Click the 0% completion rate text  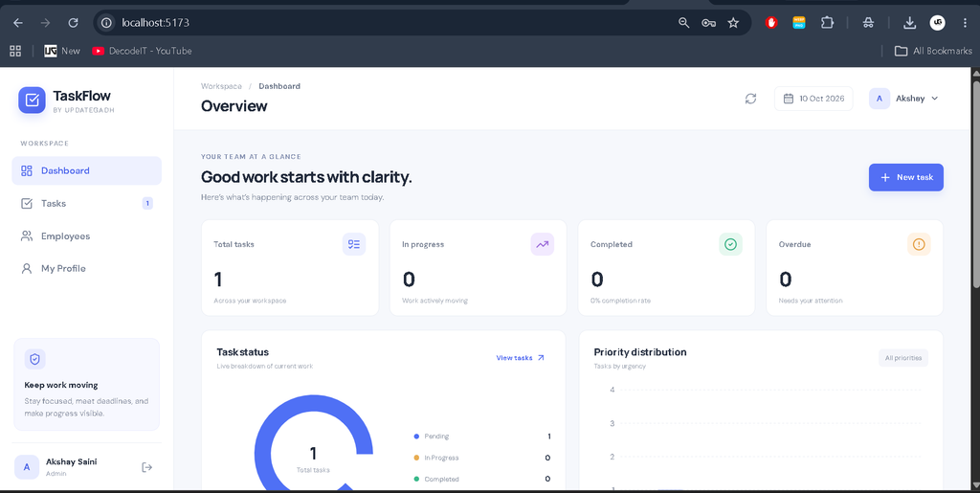click(620, 301)
